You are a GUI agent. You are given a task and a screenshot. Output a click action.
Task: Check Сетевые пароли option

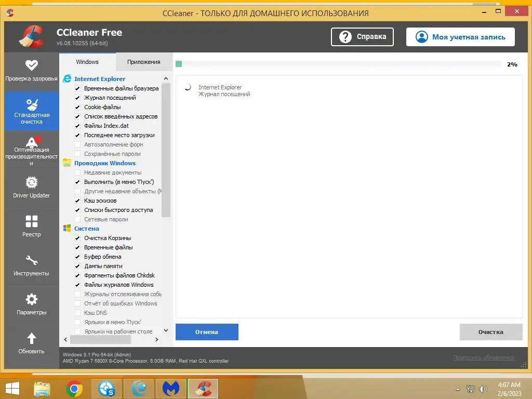(77, 219)
